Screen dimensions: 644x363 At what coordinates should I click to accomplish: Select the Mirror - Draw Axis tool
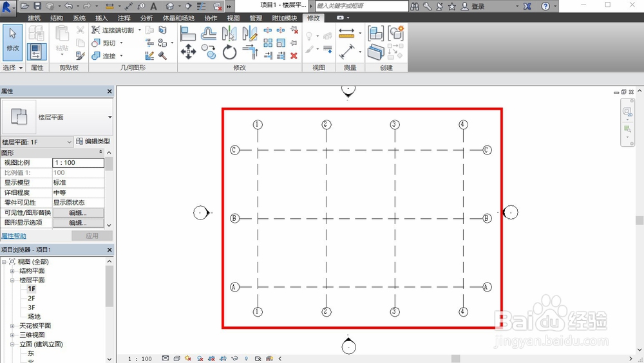250,33
